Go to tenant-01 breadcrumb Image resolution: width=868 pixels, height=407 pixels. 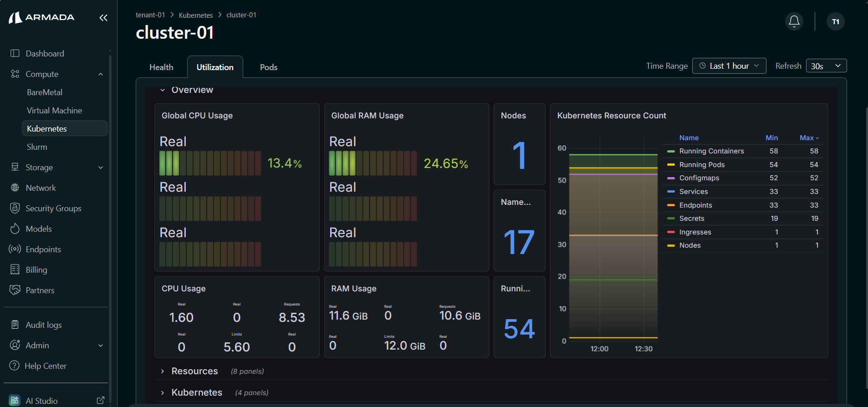coord(150,15)
